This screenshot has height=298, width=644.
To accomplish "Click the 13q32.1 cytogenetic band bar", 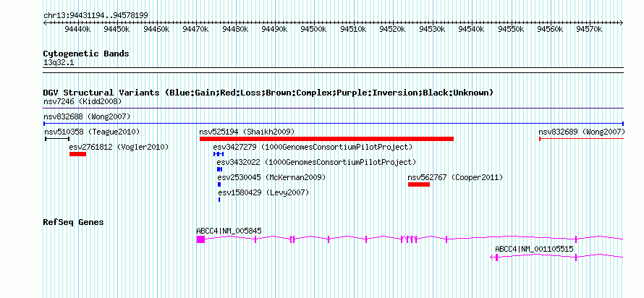I will pos(334,70).
